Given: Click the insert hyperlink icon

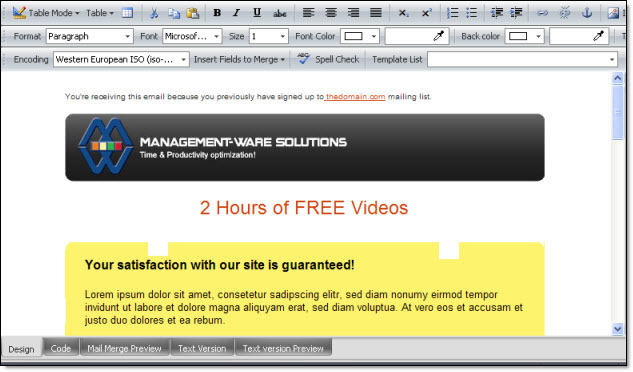Looking at the screenshot, I should pyautogui.click(x=542, y=13).
